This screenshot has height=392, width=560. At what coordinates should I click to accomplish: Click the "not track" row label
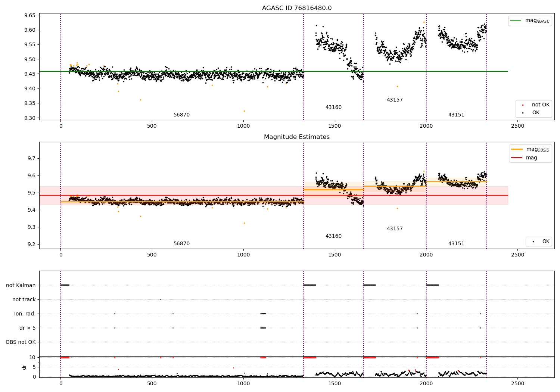(24, 300)
